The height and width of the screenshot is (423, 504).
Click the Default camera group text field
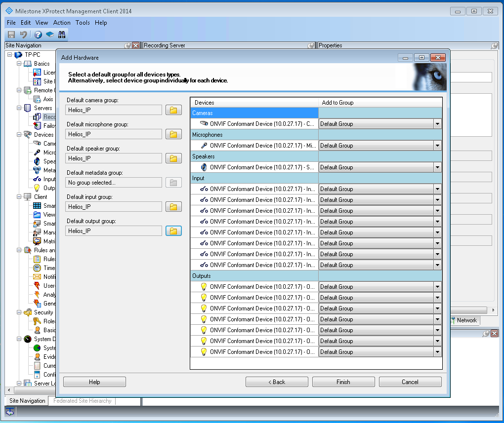pyautogui.click(x=114, y=110)
